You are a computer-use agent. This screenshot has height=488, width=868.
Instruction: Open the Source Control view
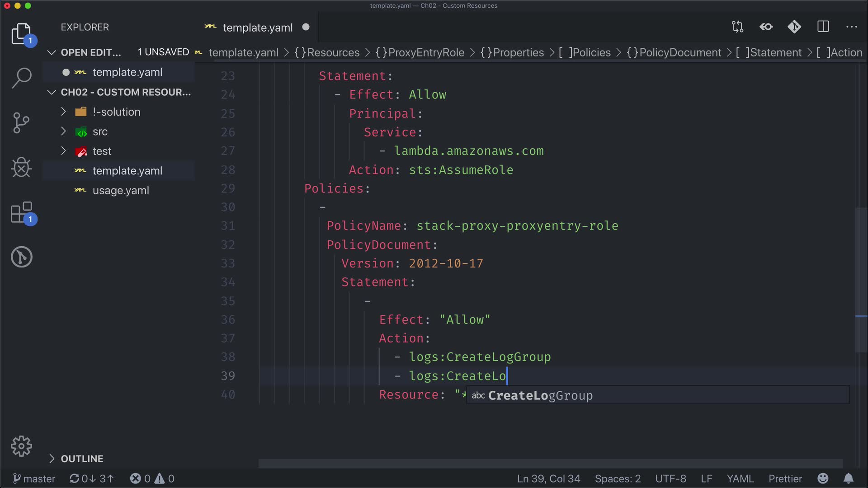click(x=21, y=123)
